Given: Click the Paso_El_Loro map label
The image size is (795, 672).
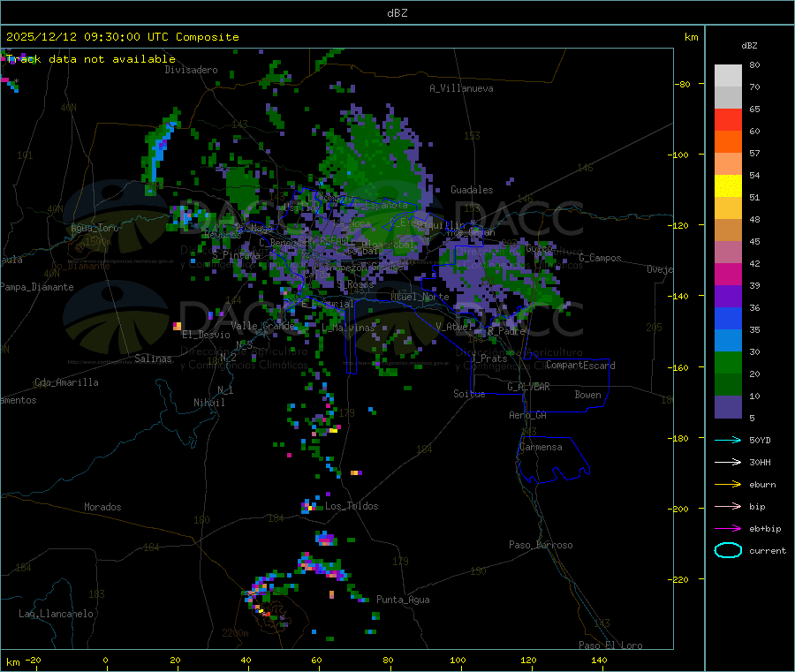Looking at the screenshot, I should 610,646.
